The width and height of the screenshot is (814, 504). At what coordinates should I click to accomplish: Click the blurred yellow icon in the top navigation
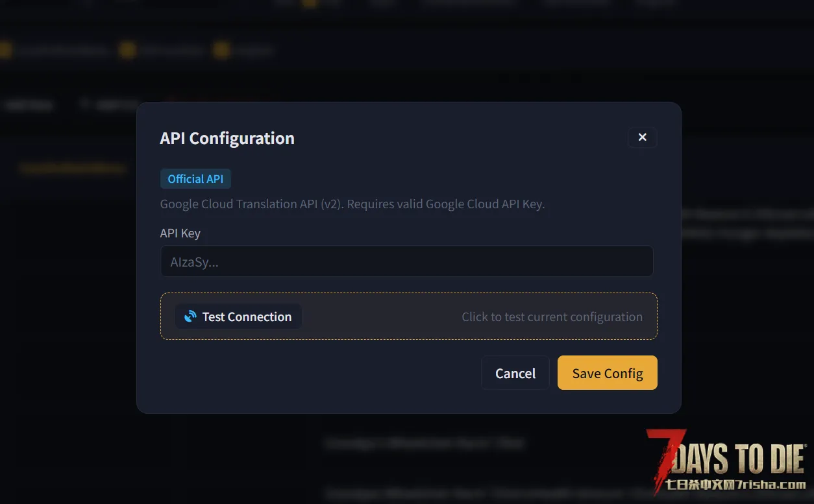coord(310,3)
